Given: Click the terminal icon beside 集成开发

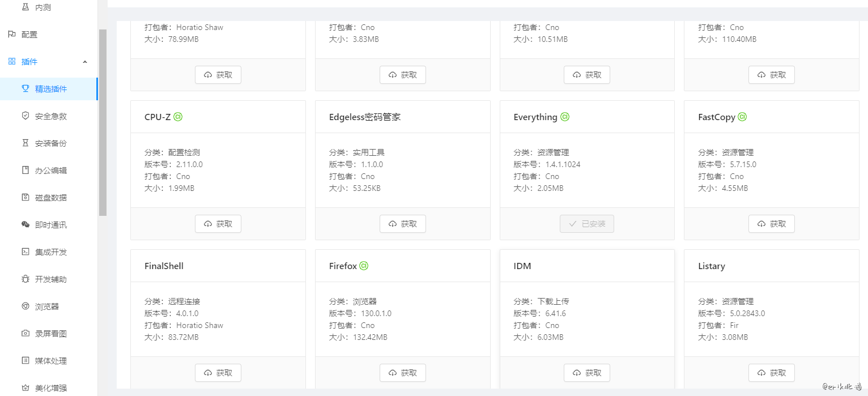Looking at the screenshot, I should 25,252.
